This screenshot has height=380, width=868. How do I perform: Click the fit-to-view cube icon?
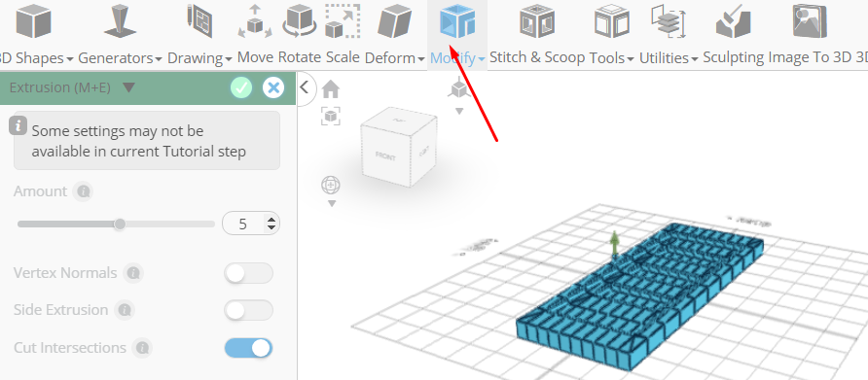tap(331, 117)
